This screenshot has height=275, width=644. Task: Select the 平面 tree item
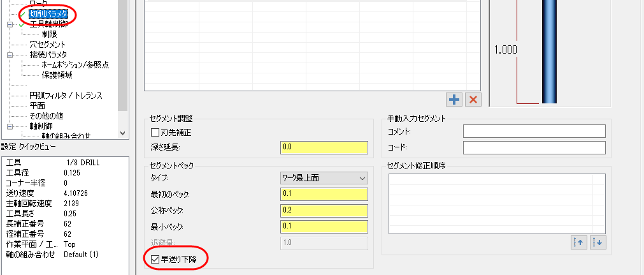pyautogui.click(x=38, y=106)
